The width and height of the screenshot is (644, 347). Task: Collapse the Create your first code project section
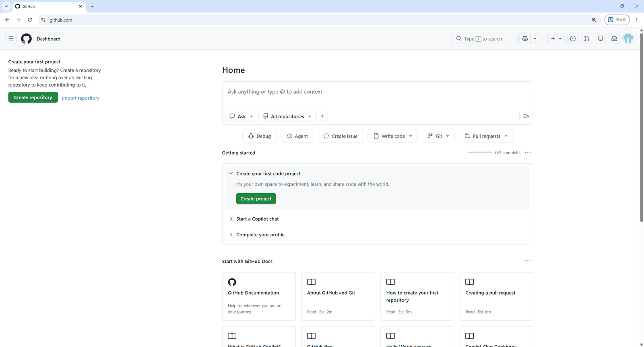tap(231, 173)
